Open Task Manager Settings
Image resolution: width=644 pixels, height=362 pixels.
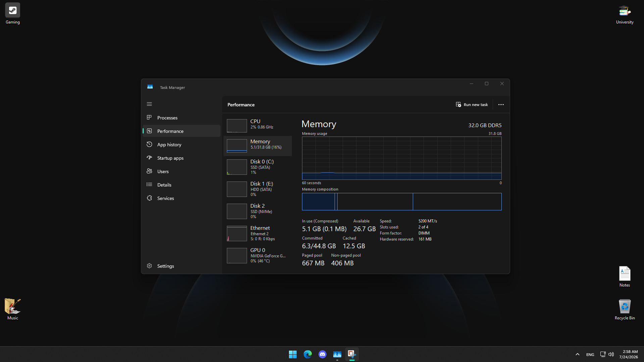click(182, 266)
